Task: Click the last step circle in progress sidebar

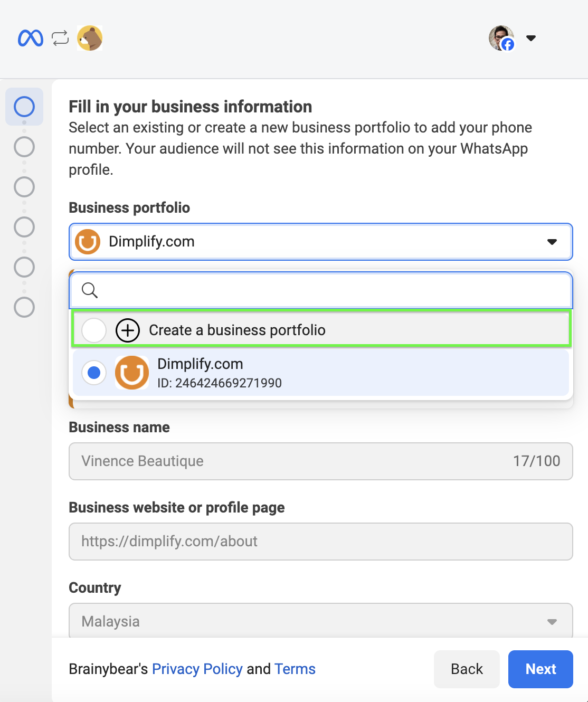Action: pyautogui.click(x=24, y=307)
